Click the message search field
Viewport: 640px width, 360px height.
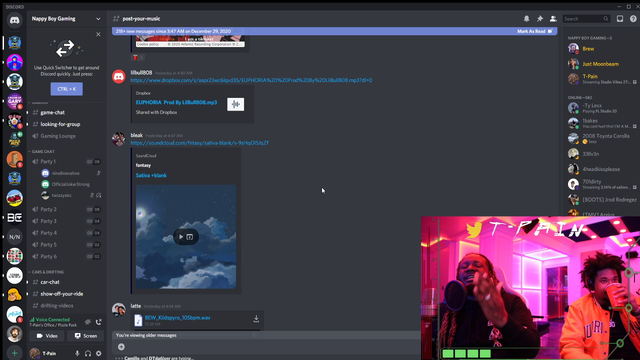(586, 19)
